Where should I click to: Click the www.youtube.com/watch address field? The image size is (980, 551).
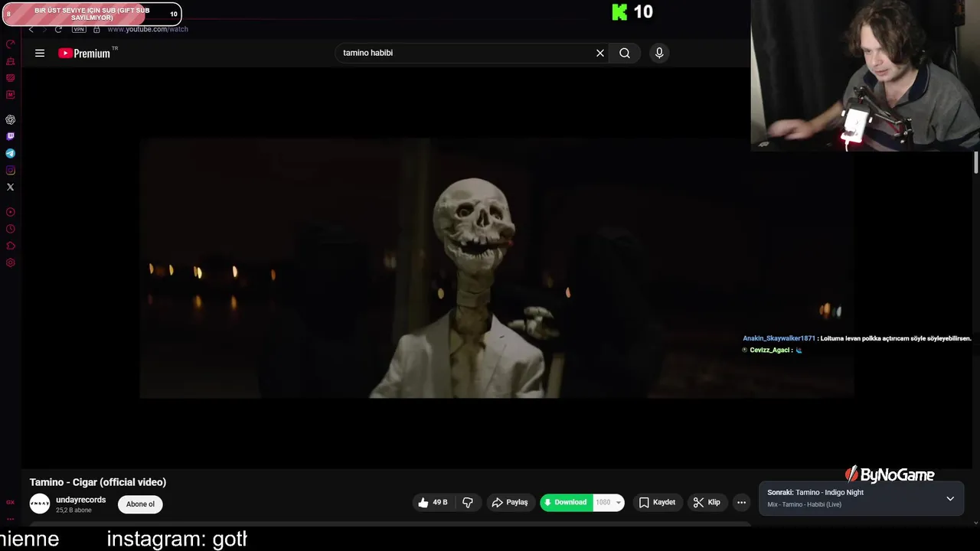[147, 29]
